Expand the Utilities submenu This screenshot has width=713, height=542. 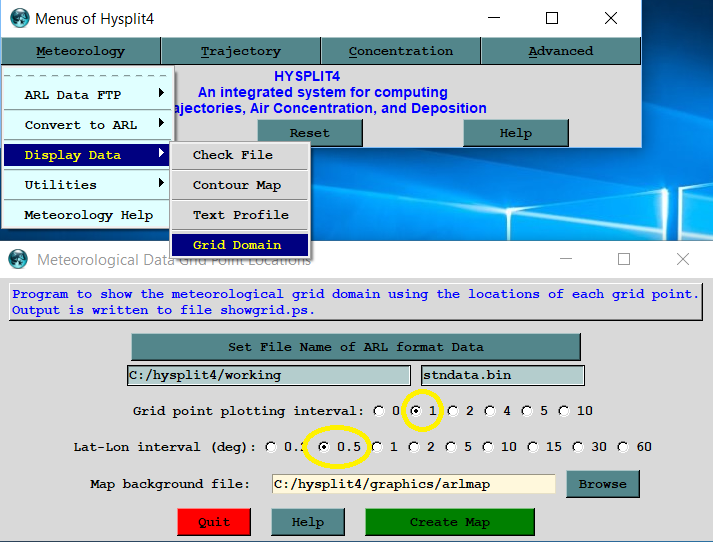click(x=88, y=185)
